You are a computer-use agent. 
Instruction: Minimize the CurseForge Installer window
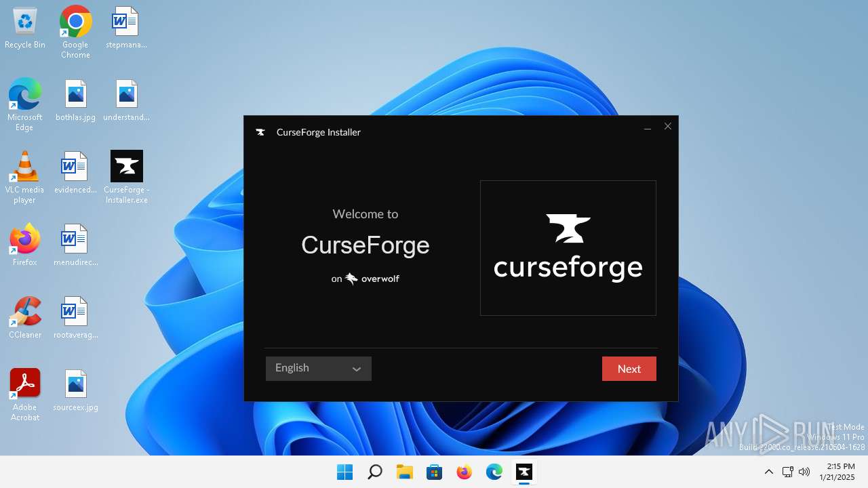648,127
